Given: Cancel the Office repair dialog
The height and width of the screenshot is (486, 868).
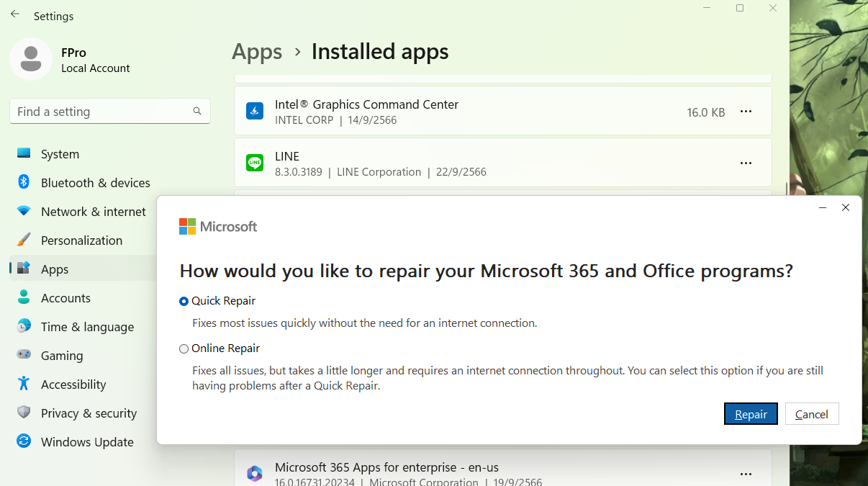Looking at the screenshot, I should pyautogui.click(x=811, y=414).
